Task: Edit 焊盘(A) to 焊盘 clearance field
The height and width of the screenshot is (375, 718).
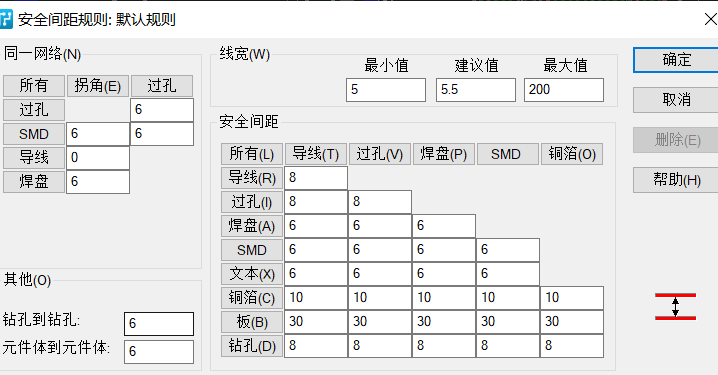Action: tap(444, 226)
